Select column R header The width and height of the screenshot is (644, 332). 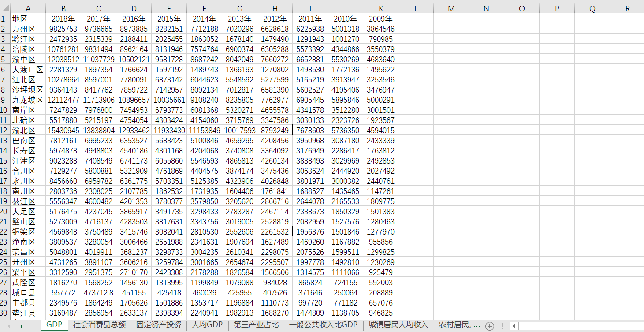628,9
